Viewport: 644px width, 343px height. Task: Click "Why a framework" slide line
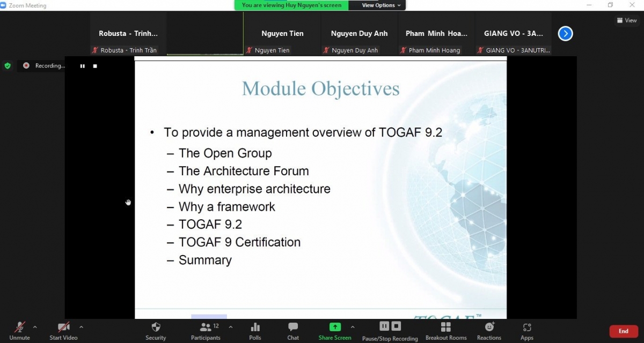pos(227,207)
